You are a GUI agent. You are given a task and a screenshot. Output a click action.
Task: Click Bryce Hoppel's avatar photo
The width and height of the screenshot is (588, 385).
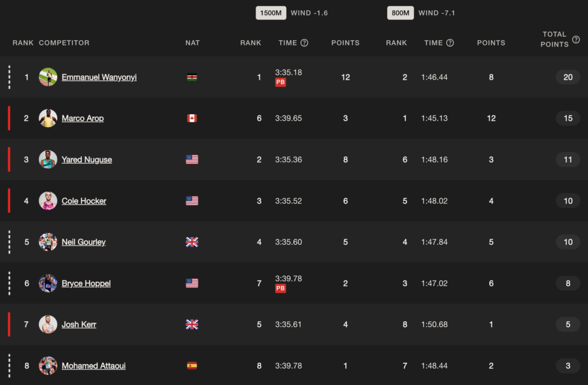click(48, 283)
